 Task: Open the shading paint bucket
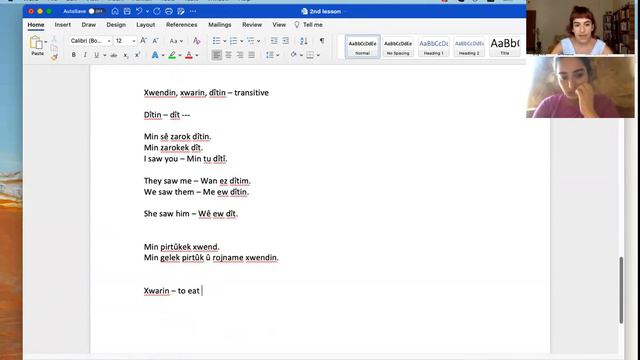tap(293, 55)
